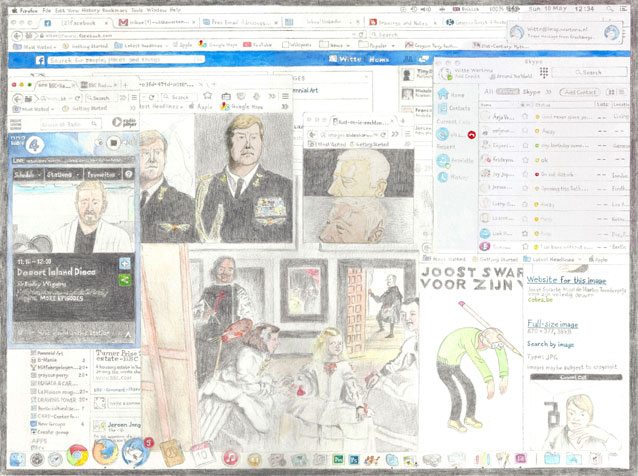Click the Add Contact button in Skype

click(579, 92)
